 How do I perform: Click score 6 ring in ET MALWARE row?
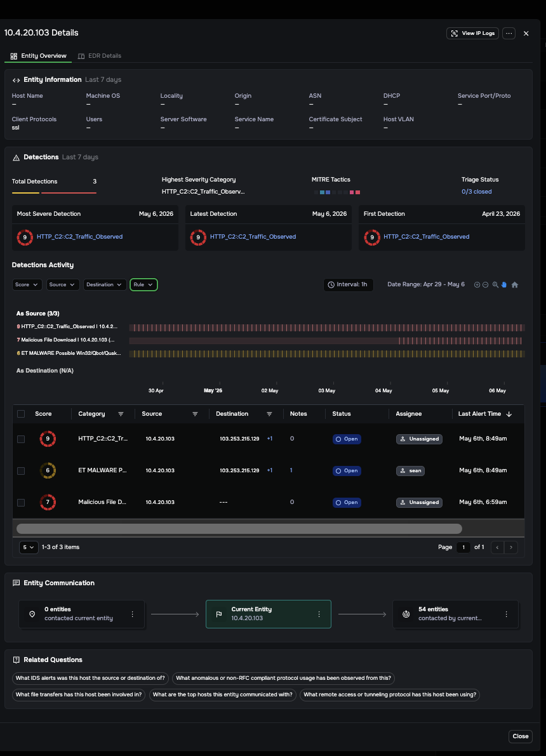[48, 470]
